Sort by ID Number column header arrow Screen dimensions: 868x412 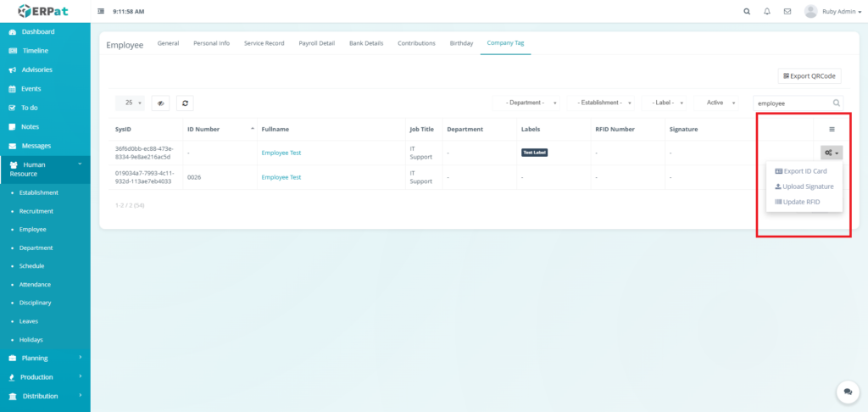click(x=252, y=128)
